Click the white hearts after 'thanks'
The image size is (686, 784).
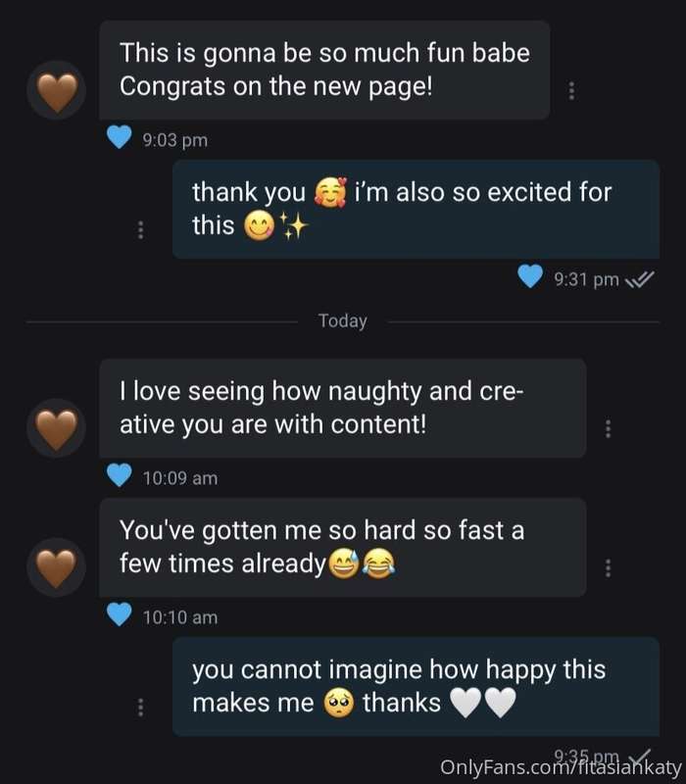coord(483,703)
